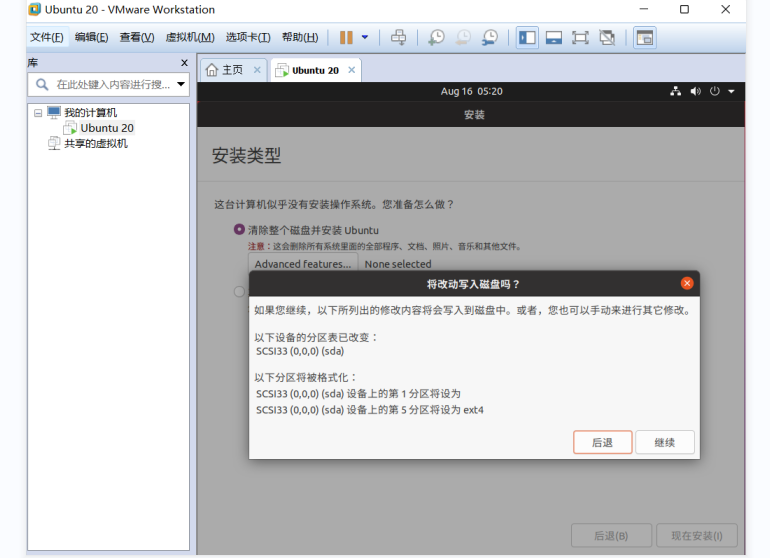The height and width of the screenshot is (558, 770).
Task: Click the None selected label
Action: [398, 264]
